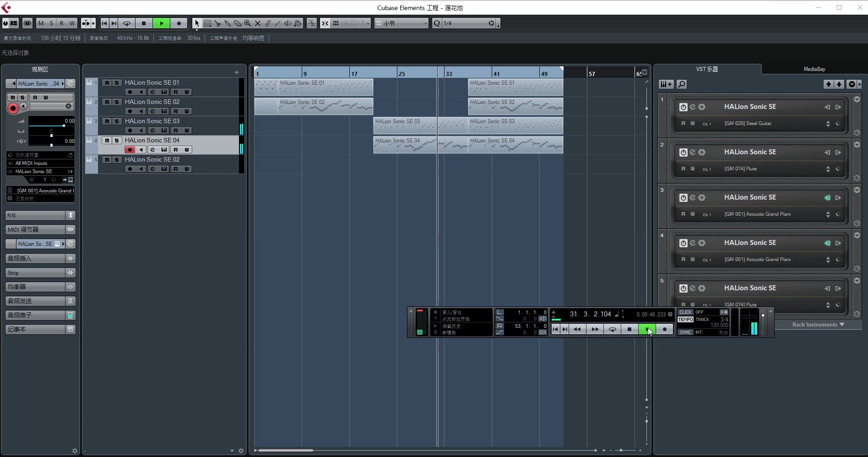Toggle toolbar Cycle loop button
The height and width of the screenshot is (457, 868).
[x=127, y=23]
